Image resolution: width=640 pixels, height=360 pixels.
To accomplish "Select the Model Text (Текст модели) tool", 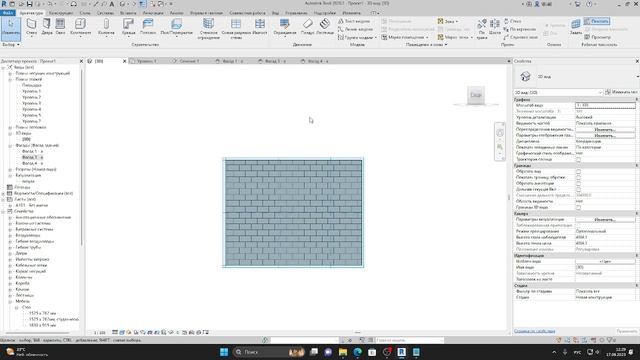I will [354, 21].
